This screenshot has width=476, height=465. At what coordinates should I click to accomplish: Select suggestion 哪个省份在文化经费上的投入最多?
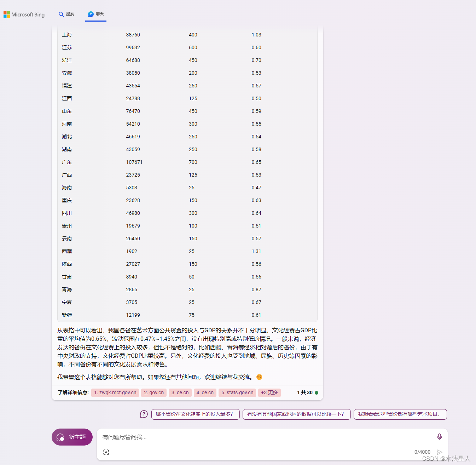click(196, 414)
